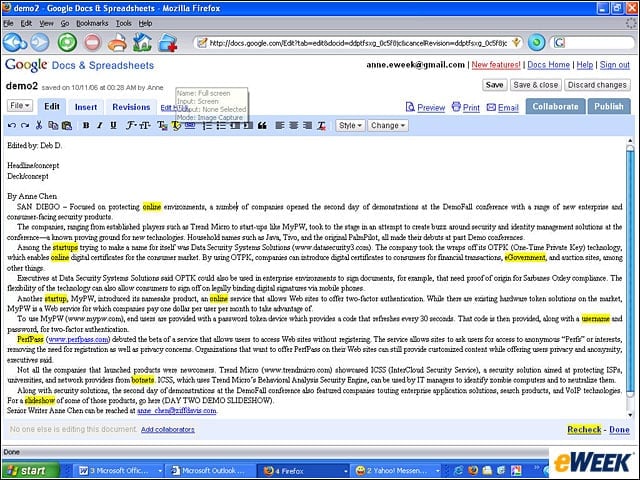Click the Save button
Screen dimensions: 640x480
(494, 85)
